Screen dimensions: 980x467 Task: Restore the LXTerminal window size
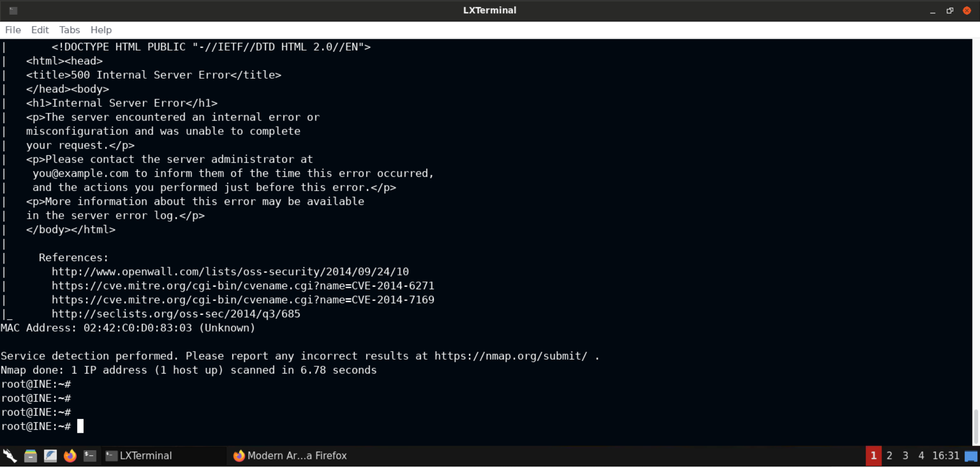click(950, 11)
